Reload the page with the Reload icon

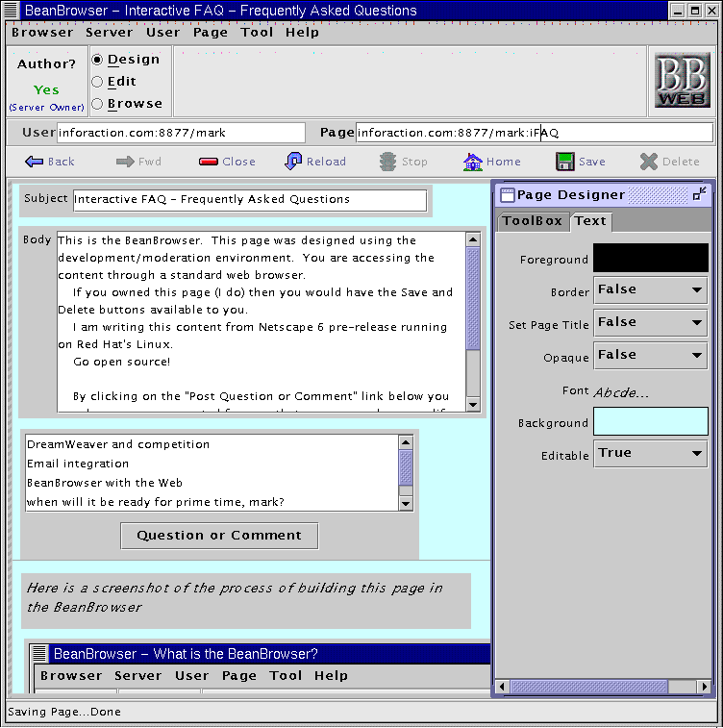(x=293, y=162)
